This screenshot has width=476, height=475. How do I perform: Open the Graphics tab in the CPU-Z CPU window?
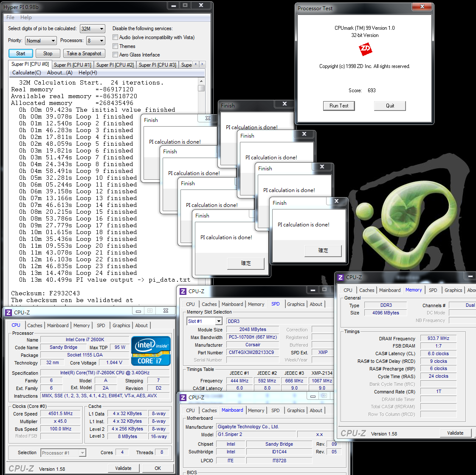click(x=121, y=325)
